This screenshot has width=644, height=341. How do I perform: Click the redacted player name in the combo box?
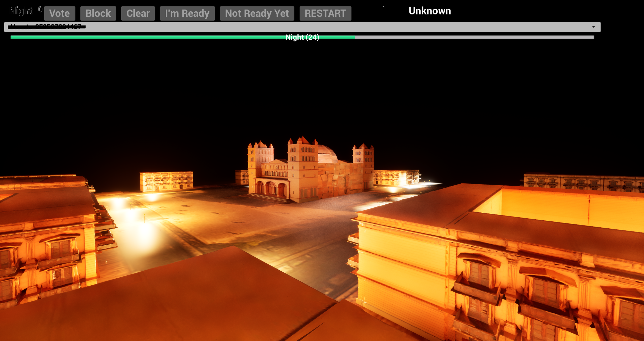46,27
